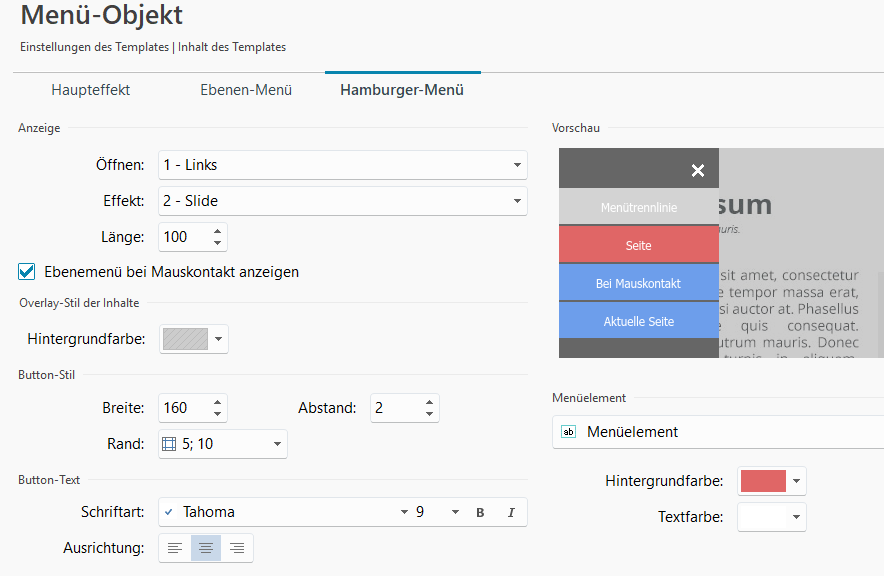
Task: Open the Öffnen dropdown
Action: tap(517, 165)
